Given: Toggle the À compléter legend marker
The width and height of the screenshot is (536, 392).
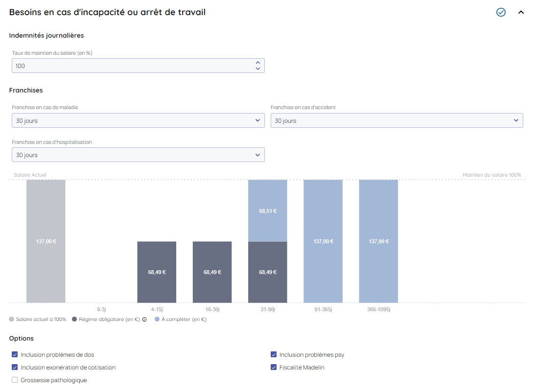Looking at the screenshot, I should [157, 320].
